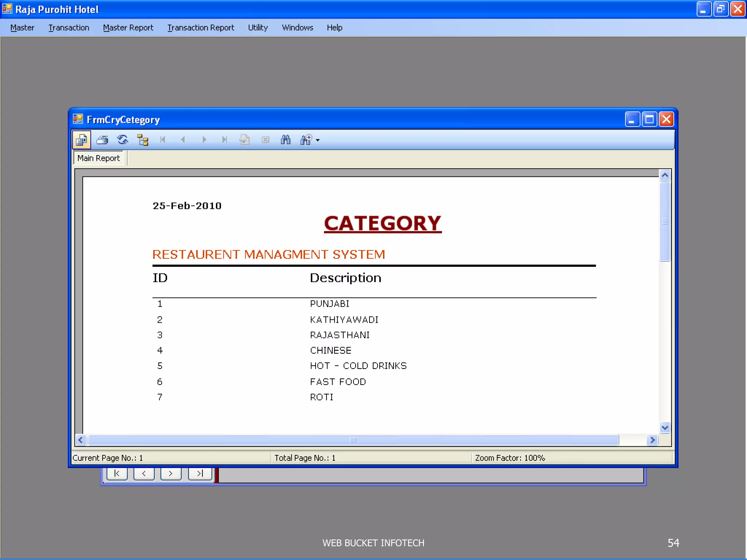Image resolution: width=747 pixels, height=560 pixels.
Task: Click the horizontal scrollbar thumb
Action: point(353,440)
